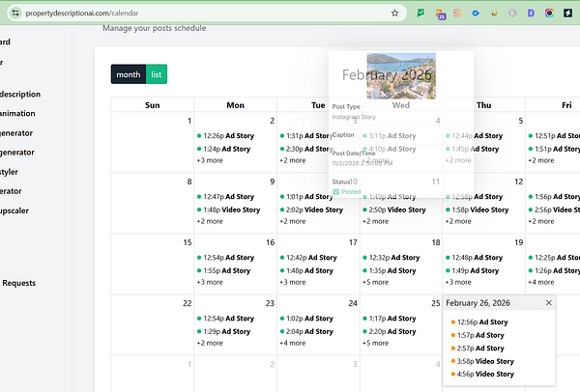
Task: Open the yellow round browser extension
Action: coord(494,13)
